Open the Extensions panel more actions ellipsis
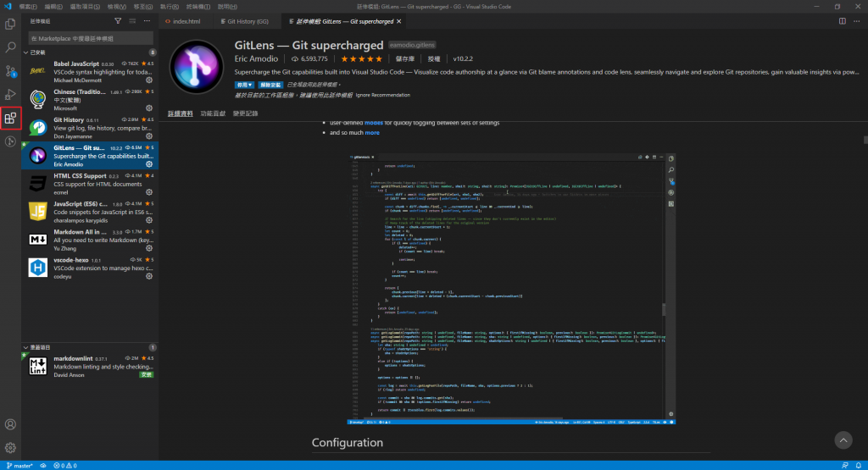 click(147, 21)
